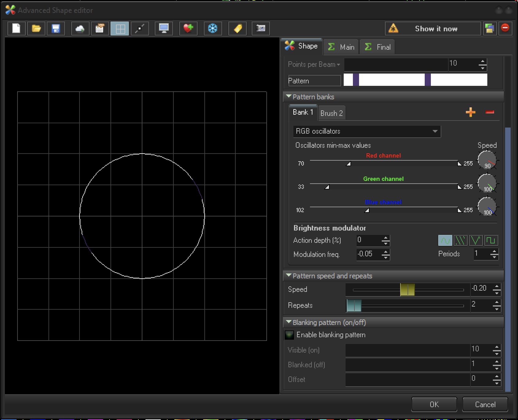Collapse the Pattern banks section
518x420 pixels.
pyautogui.click(x=288, y=97)
